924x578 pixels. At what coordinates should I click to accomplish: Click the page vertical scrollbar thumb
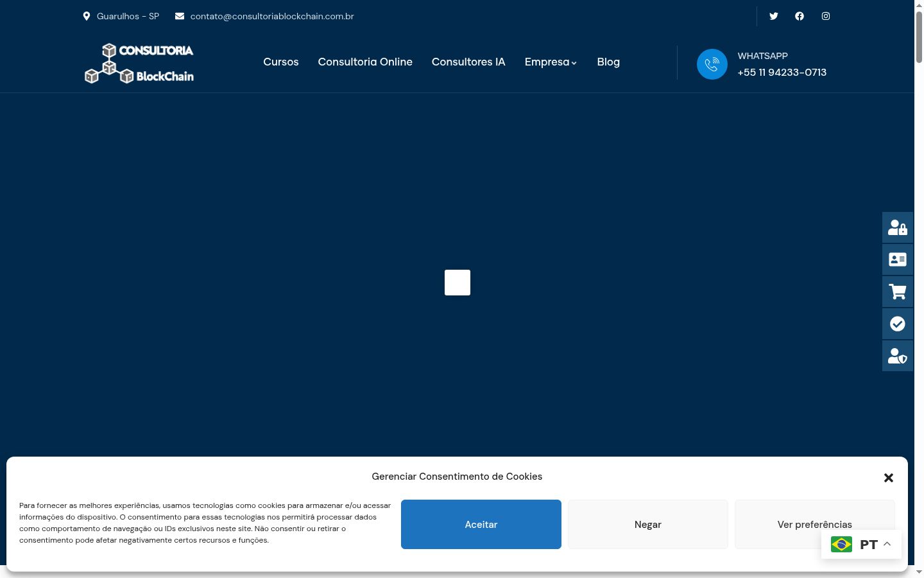[919, 37]
